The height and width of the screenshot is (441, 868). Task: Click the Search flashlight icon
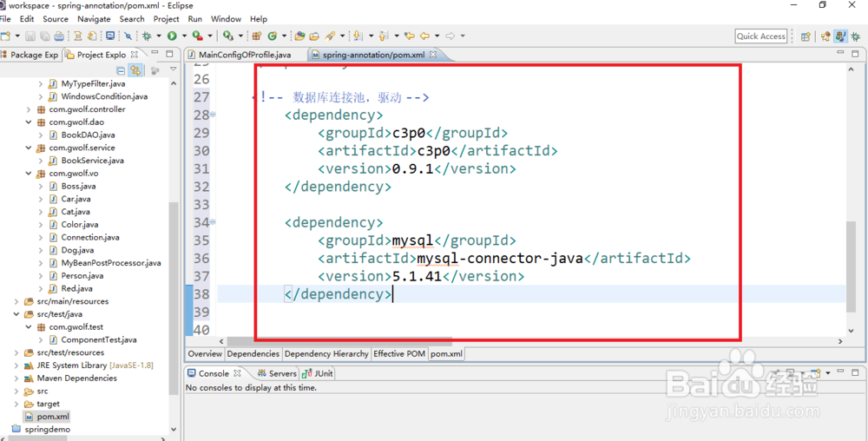click(330, 36)
